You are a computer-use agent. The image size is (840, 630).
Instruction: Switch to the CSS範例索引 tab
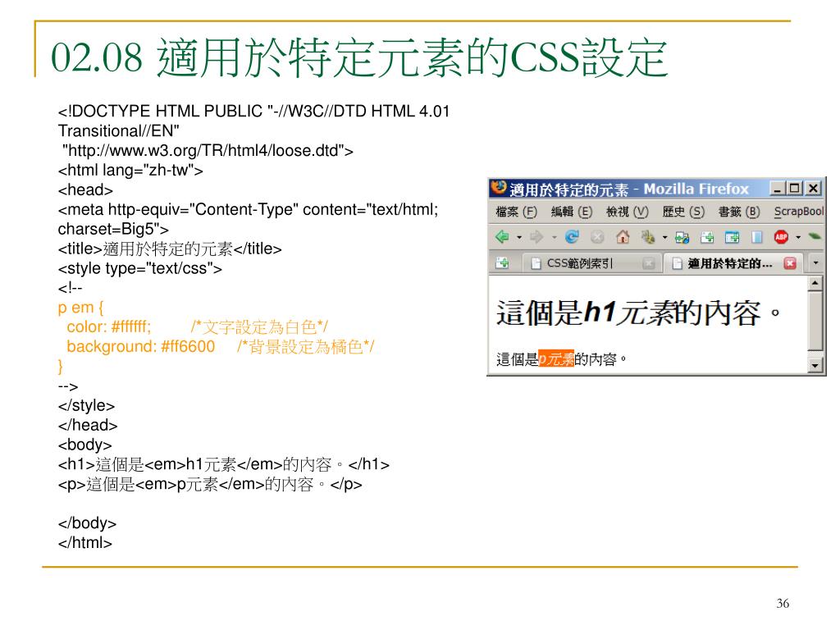click(592, 263)
